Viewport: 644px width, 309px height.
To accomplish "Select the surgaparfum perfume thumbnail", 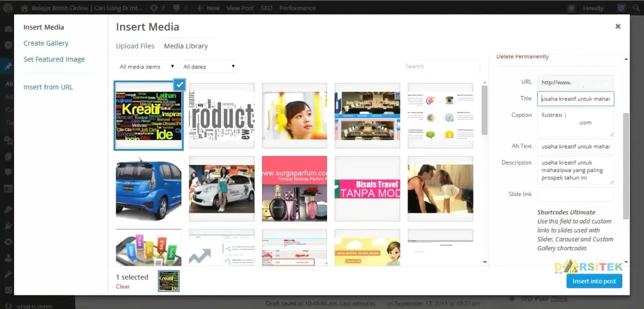I will coord(294,189).
